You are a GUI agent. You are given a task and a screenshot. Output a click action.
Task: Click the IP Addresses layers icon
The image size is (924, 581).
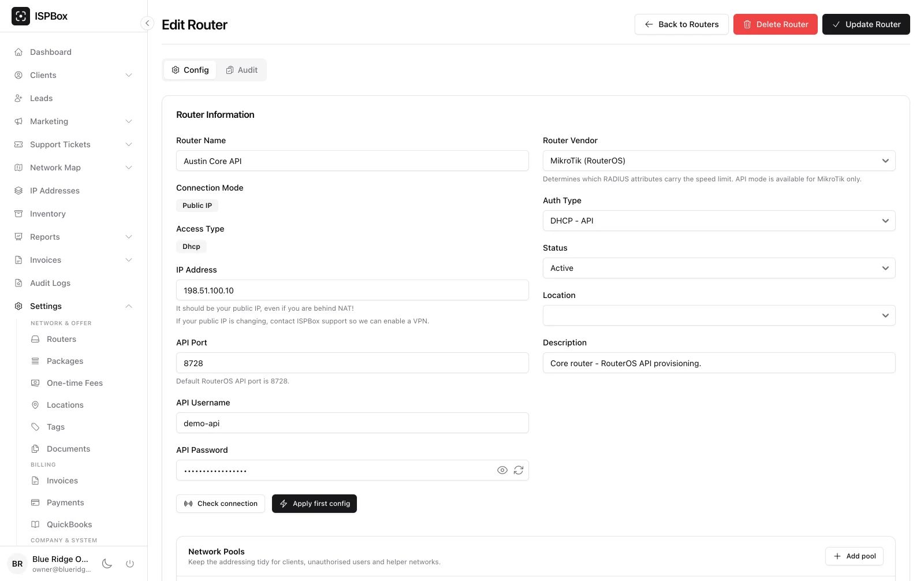click(x=18, y=191)
